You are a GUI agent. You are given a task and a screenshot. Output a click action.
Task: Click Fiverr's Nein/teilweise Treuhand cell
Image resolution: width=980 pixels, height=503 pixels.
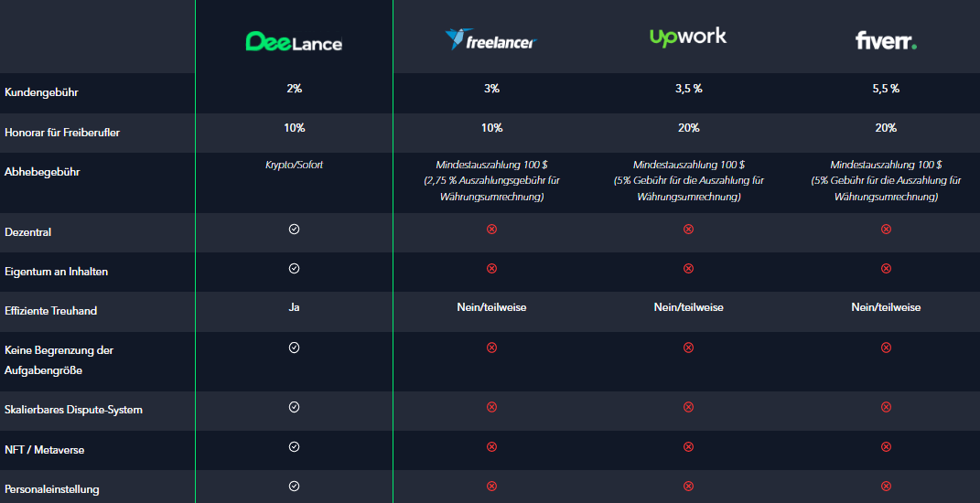[886, 307]
